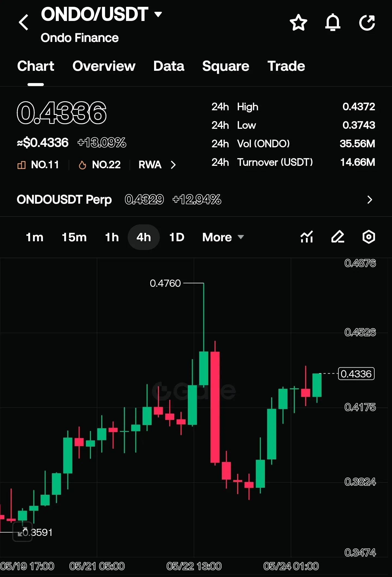Tap the 0.4876 price axis label

coord(360,263)
